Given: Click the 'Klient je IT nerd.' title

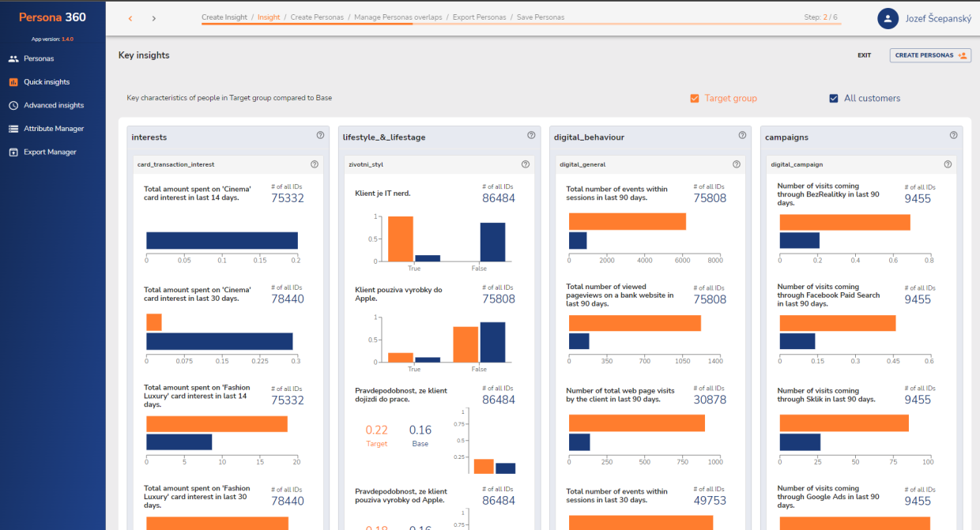Looking at the screenshot, I should click(x=383, y=194).
